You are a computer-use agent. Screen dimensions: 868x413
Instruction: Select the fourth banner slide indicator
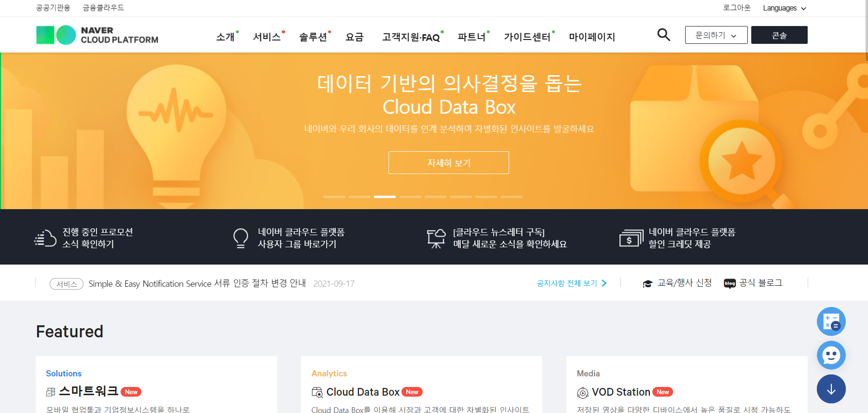coord(410,197)
